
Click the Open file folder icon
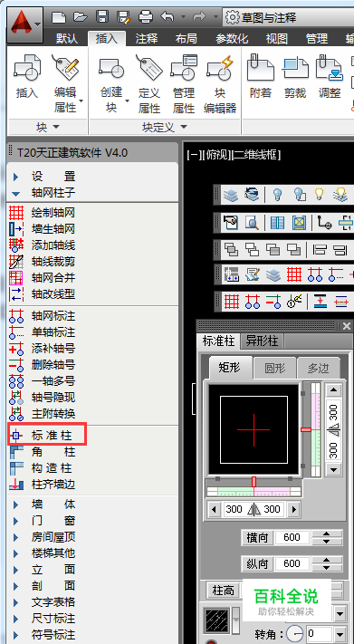(x=80, y=17)
